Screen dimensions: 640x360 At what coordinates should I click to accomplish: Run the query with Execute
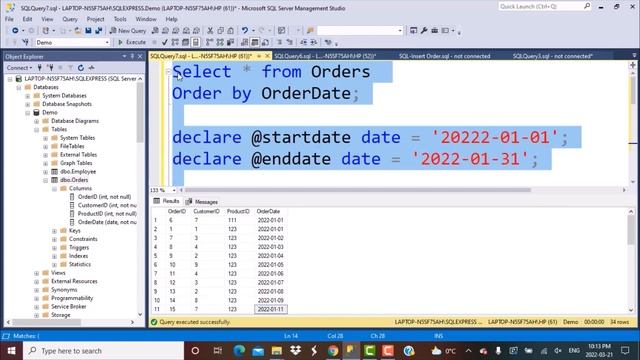(x=131, y=42)
